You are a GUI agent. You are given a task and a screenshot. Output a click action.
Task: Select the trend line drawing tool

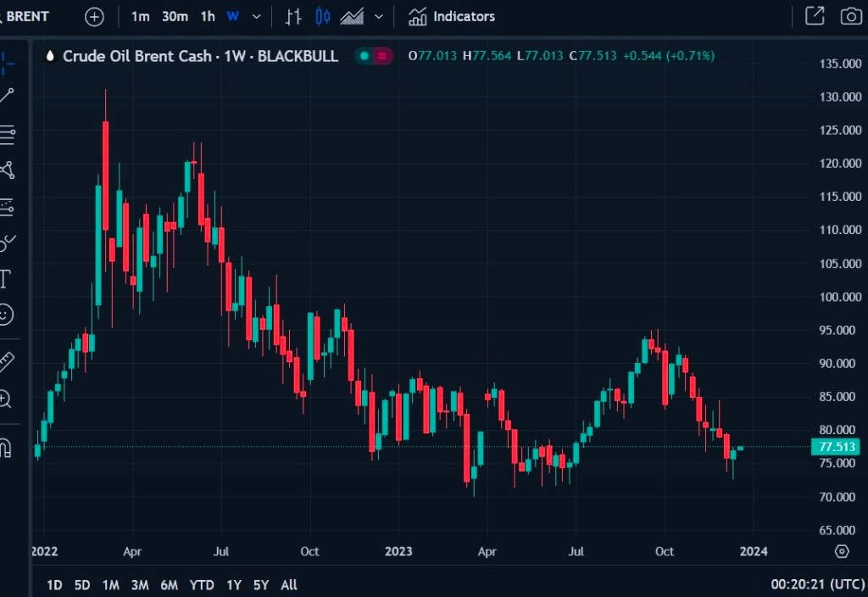(x=7, y=96)
